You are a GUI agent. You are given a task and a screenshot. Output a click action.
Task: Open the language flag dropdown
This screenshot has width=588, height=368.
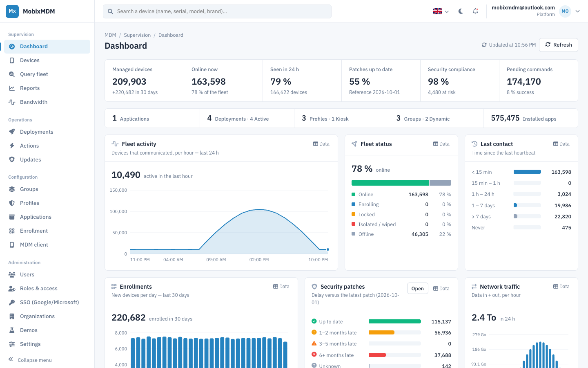pyautogui.click(x=441, y=11)
